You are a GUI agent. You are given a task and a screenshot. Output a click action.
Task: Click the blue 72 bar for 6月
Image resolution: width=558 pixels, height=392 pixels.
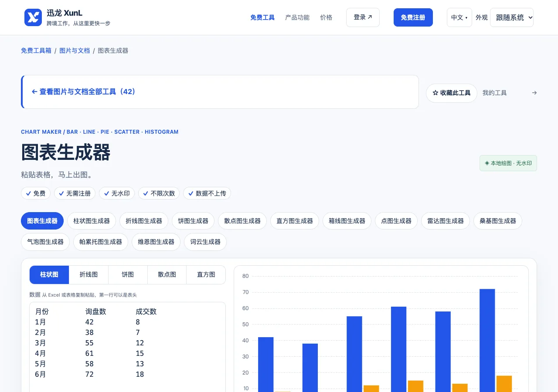click(x=487, y=341)
